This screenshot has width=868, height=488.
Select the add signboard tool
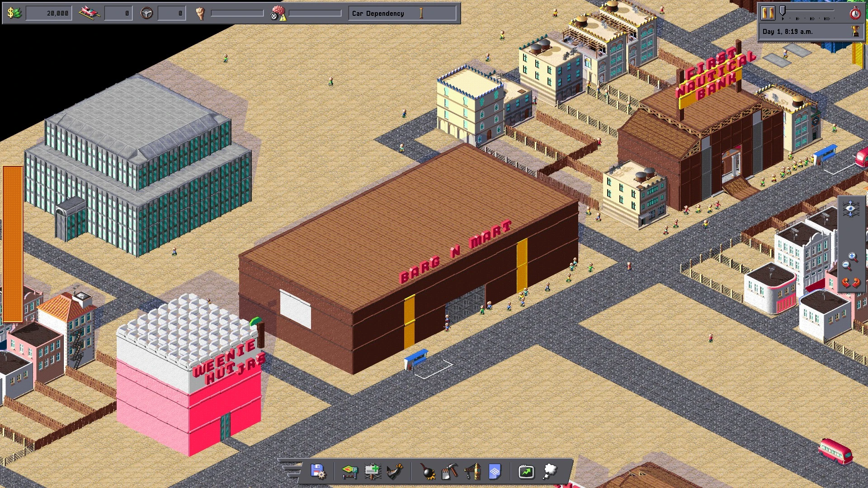click(373, 472)
